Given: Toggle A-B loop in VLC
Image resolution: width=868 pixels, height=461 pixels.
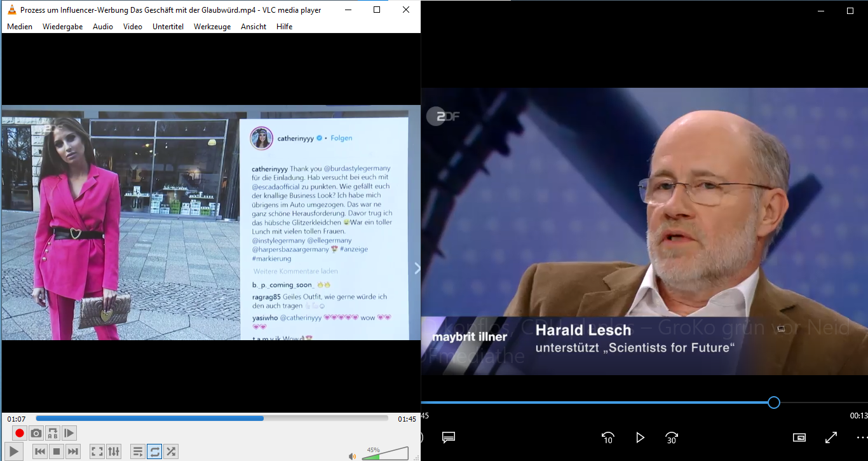Looking at the screenshot, I should (x=53, y=433).
